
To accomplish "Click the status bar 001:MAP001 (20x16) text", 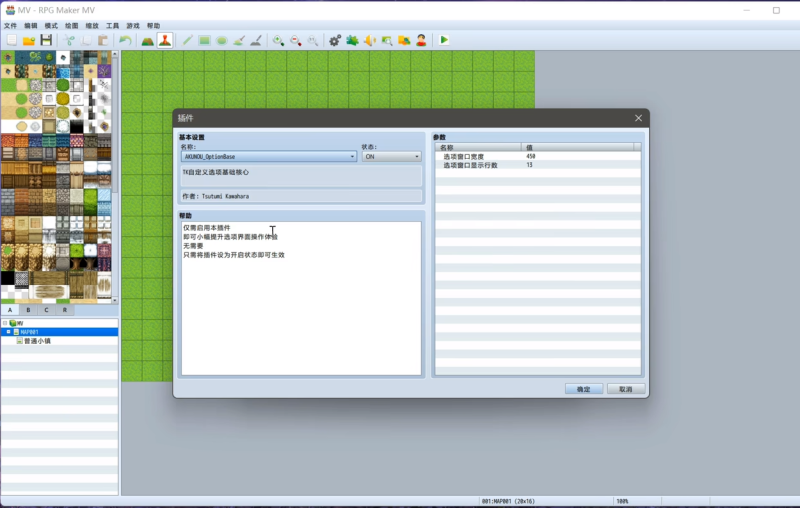I will 508,501.
